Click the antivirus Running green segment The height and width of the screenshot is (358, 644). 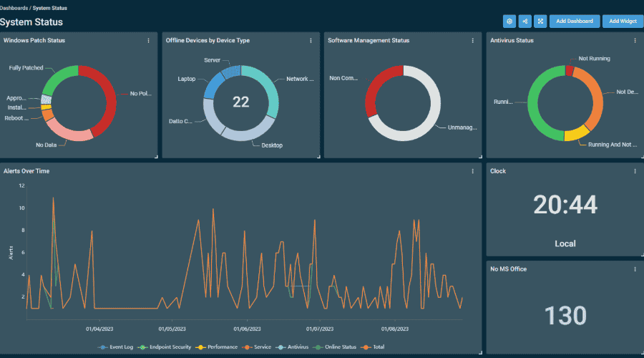click(534, 103)
